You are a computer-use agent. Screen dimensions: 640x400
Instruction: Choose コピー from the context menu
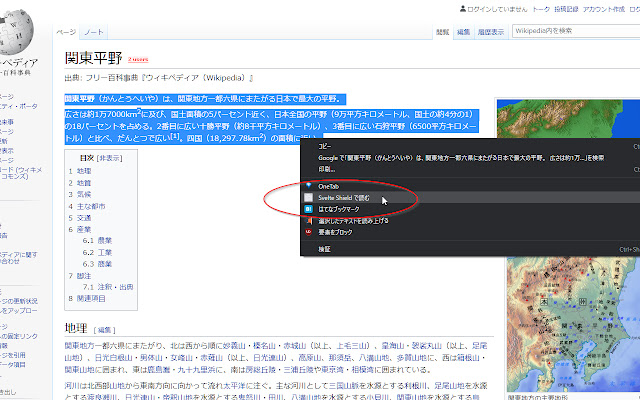coord(470,146)
